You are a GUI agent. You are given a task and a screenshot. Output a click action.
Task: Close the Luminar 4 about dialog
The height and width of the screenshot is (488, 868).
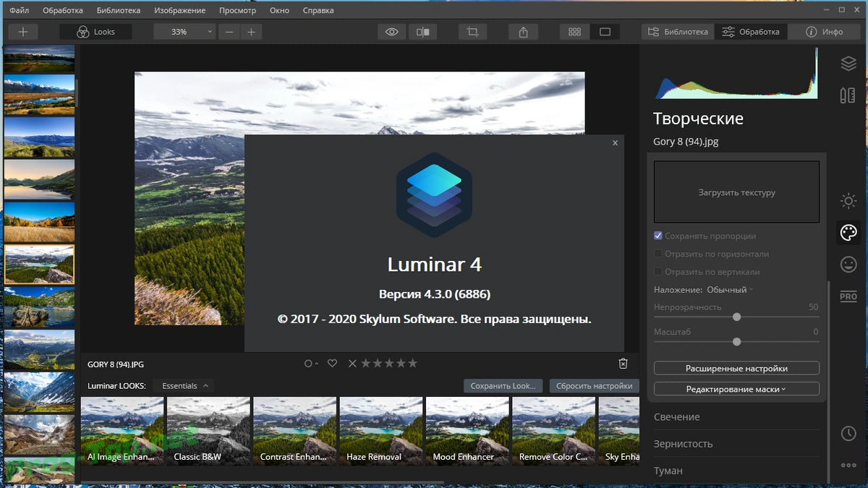pos(615,143)
